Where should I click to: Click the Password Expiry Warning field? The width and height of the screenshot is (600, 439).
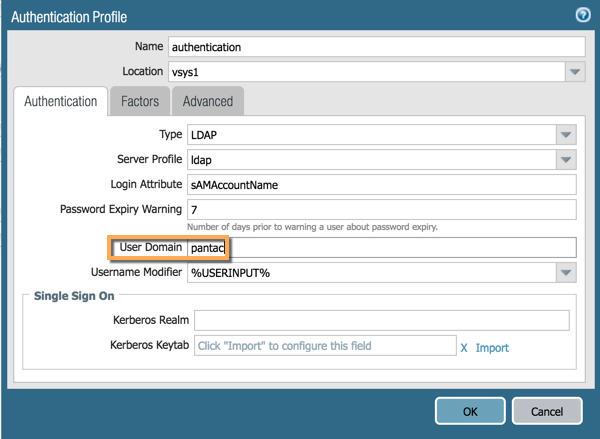pos(381,209)
